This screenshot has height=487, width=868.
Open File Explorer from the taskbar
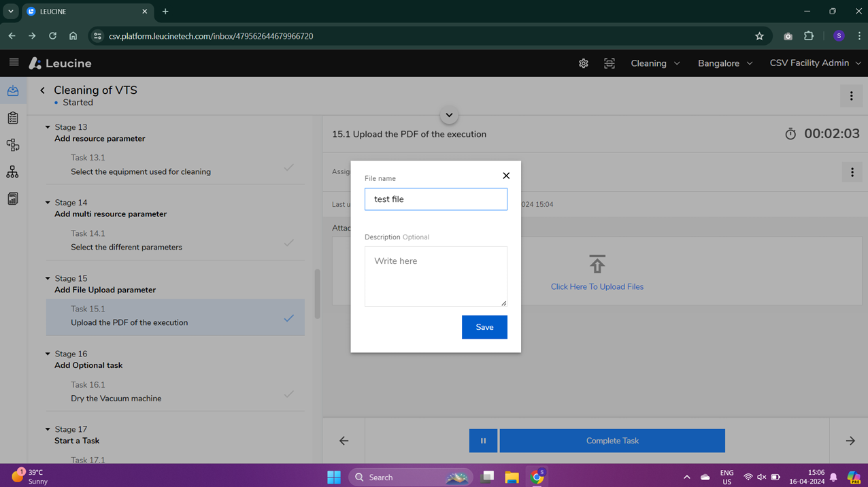pos(512,477)
